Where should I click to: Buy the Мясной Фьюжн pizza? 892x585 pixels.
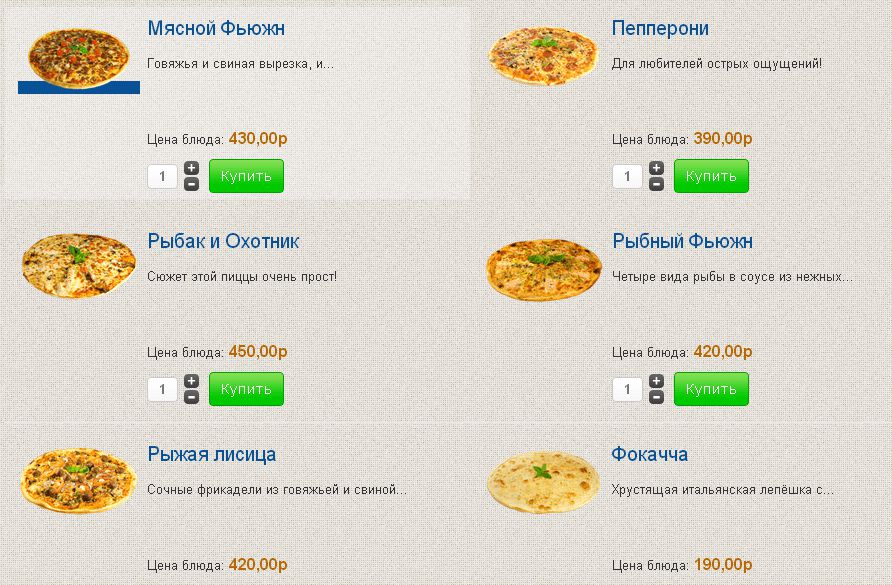(246, 176)
